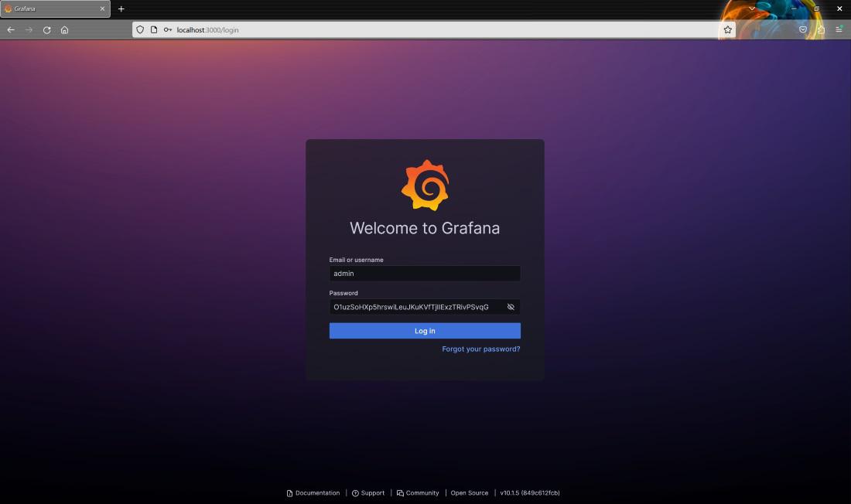The width and height of the screenshot is (851, 504).
Task: Open the Open Source footer link
Action: tap(470, 493)
